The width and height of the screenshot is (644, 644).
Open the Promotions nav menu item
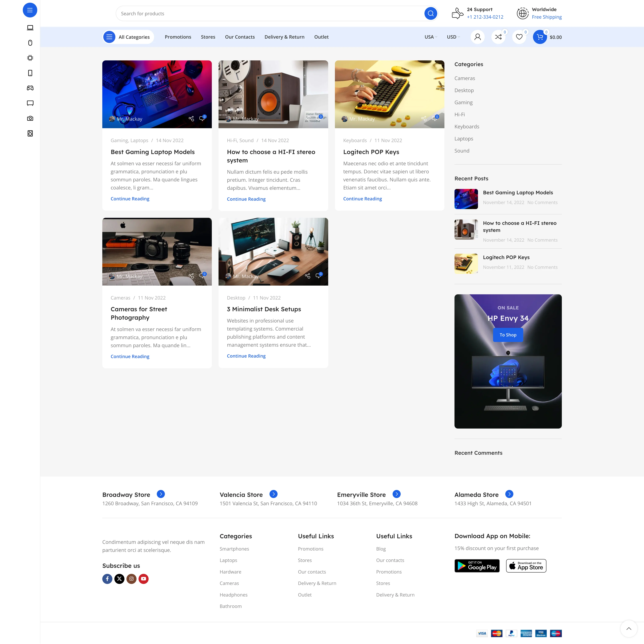click(178, 37)
